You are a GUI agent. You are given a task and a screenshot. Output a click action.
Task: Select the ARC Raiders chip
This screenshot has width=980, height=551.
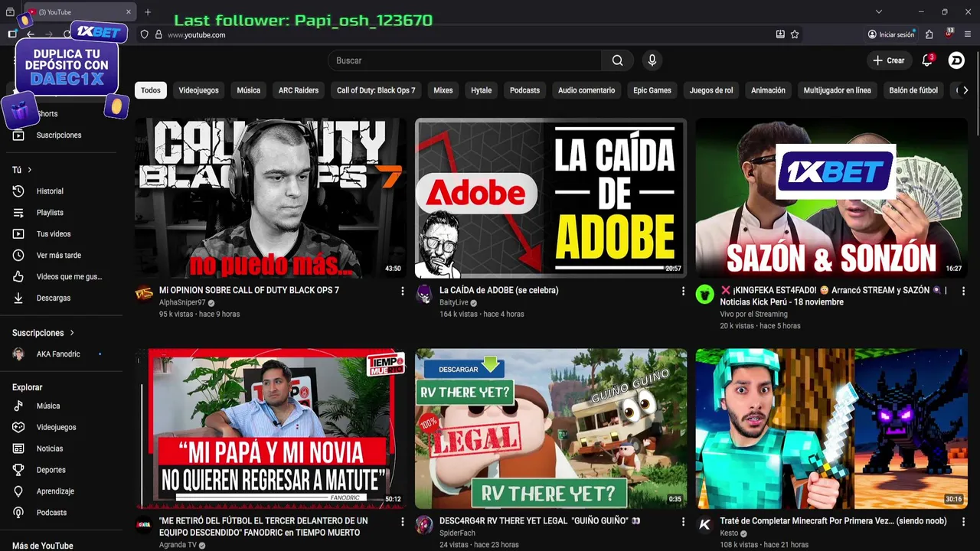[299, 90]
